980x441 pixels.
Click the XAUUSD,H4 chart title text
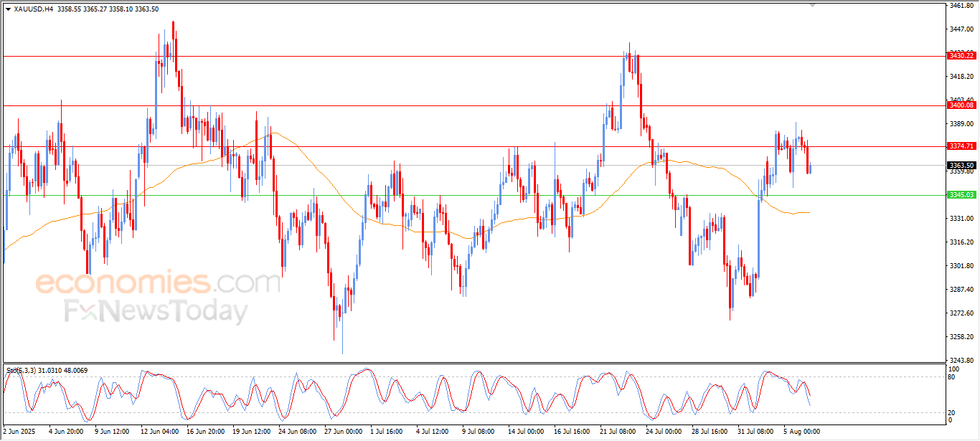[32, 9]
